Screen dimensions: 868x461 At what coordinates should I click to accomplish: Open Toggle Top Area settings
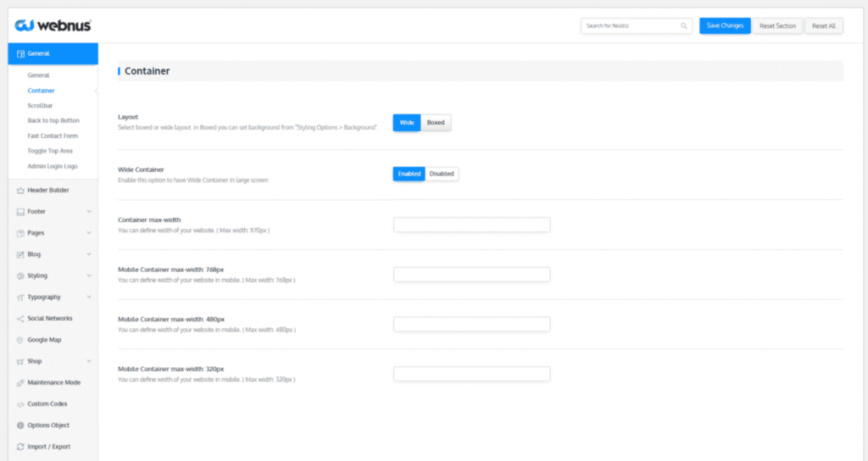(x=50, y=151)
